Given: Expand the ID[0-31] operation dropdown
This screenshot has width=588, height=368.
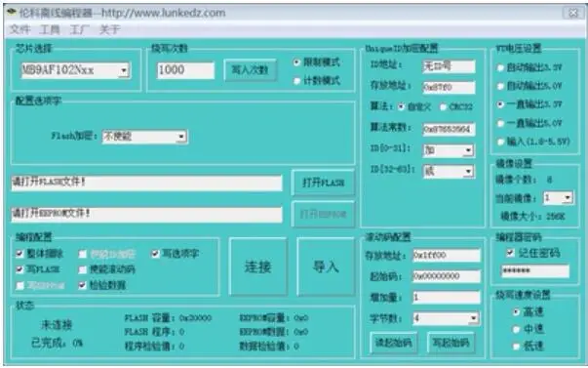Looking at the screenshot, I should pos(468,150).
